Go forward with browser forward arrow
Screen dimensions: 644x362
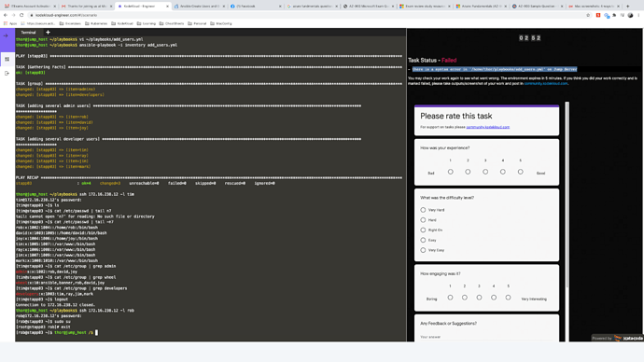[14, 15]
